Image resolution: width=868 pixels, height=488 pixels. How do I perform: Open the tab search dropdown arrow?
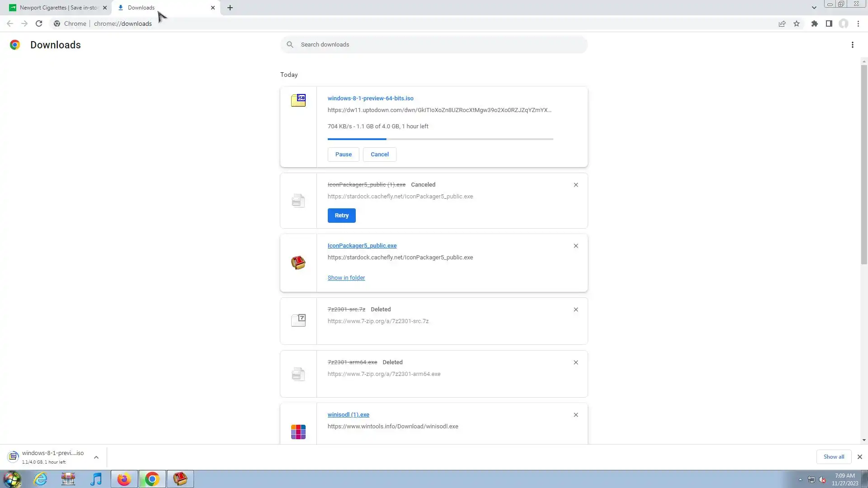(x=814, y=8)
